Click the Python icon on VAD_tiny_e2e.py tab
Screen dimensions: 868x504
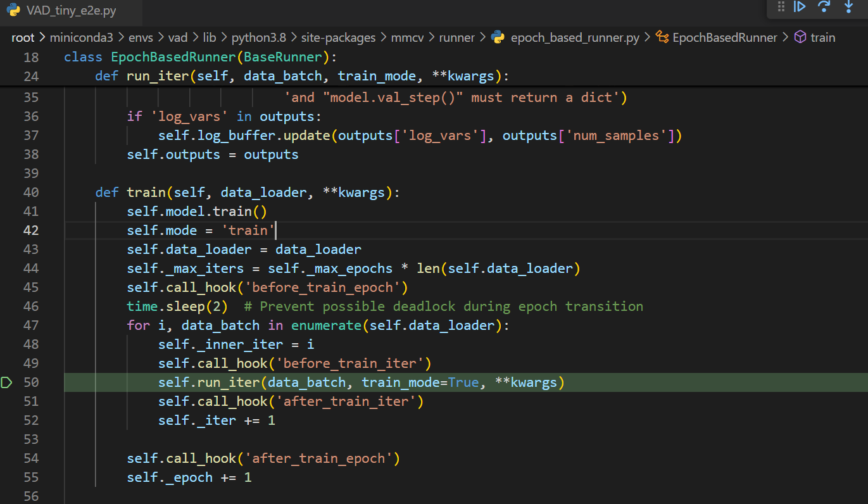(14, 11)
